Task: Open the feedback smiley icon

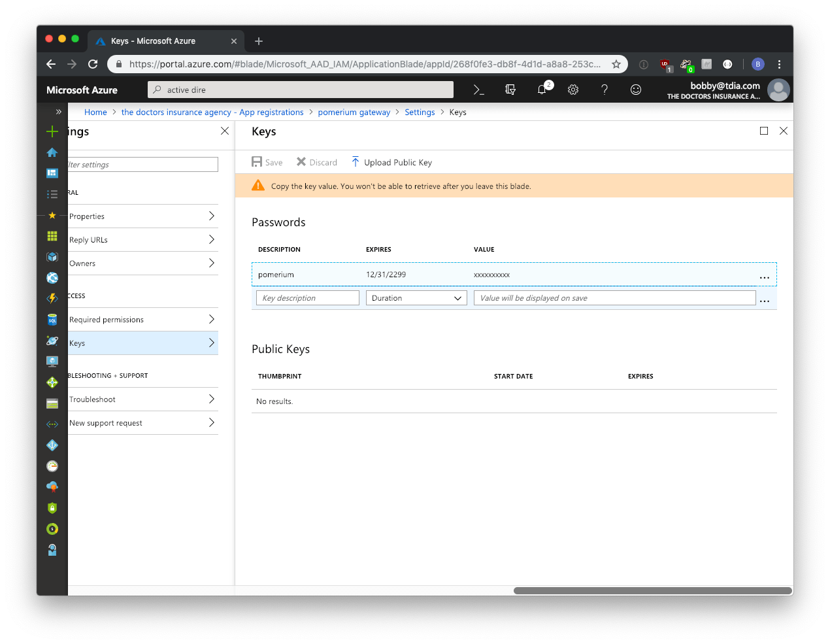Action: pos(636,90)
